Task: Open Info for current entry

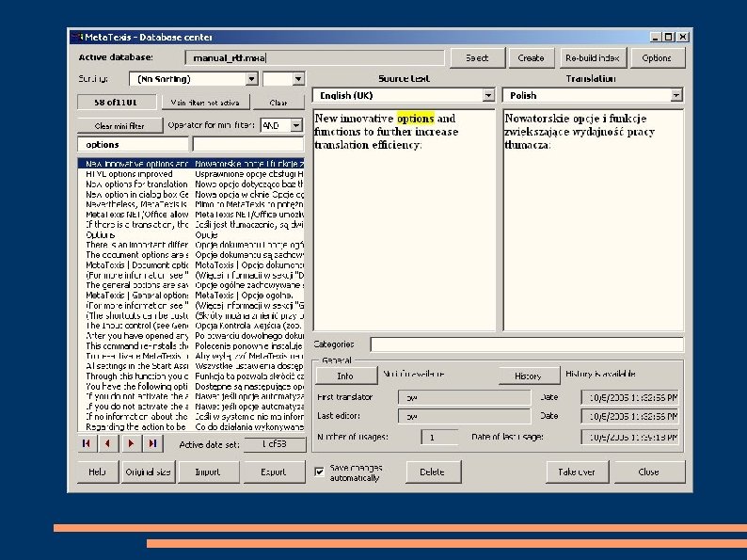Action: 345,376
